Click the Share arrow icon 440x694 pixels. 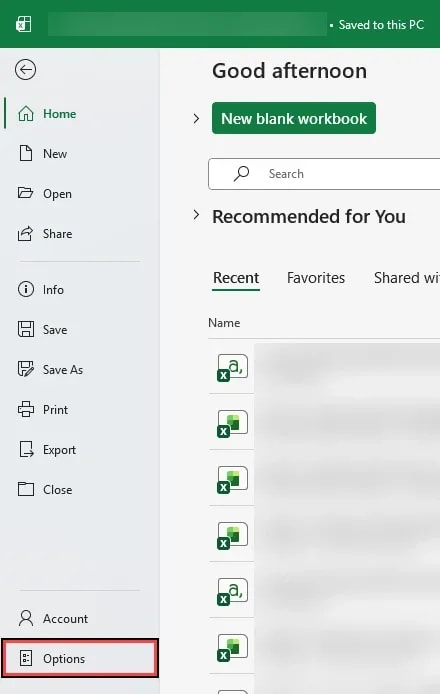pyautogui.click(x=25, y=233)
